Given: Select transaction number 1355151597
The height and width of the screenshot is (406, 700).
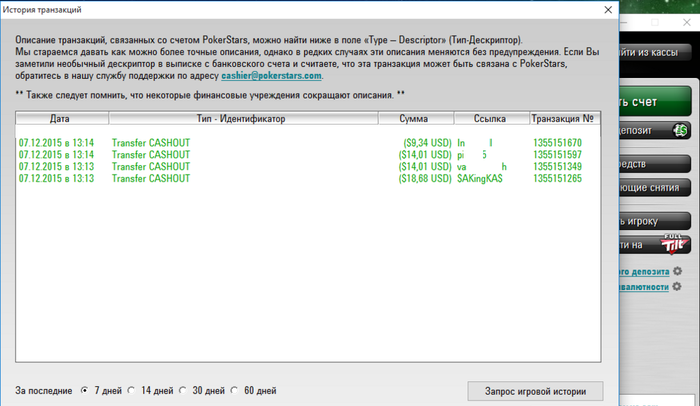Looking at the screenshot, I should pyautogui.click(x=557, y=155).
